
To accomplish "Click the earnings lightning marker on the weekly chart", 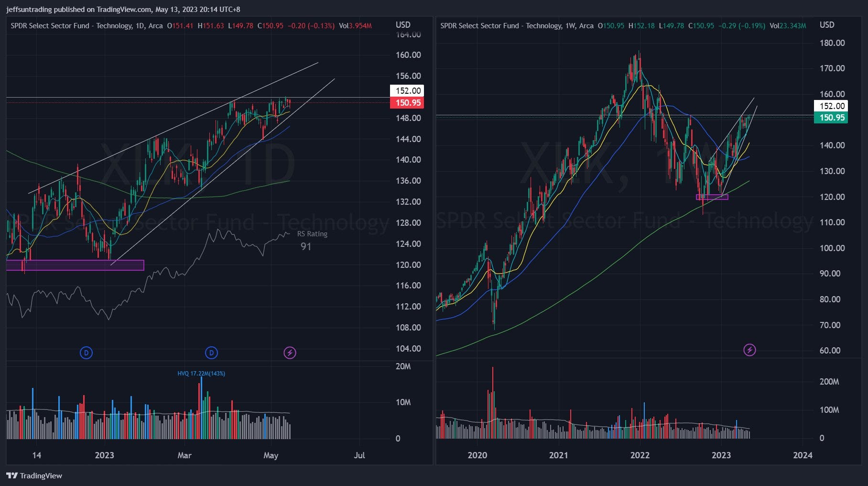I will coord(749,350).
